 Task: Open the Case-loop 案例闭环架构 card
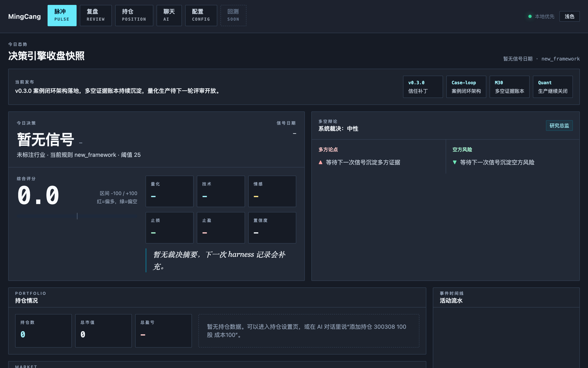coord(466,87)
